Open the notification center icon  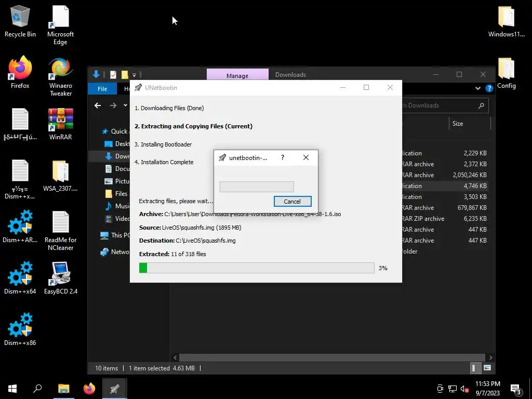coord(516,390)
